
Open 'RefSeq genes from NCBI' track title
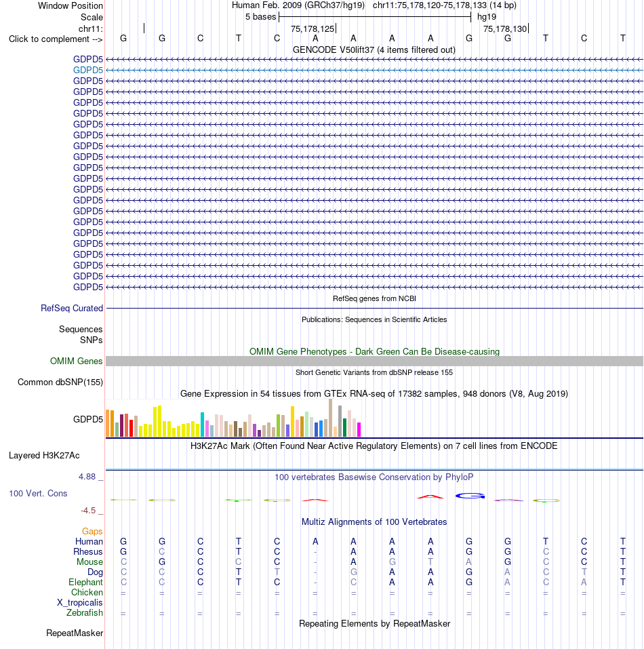tap(374, 298)
